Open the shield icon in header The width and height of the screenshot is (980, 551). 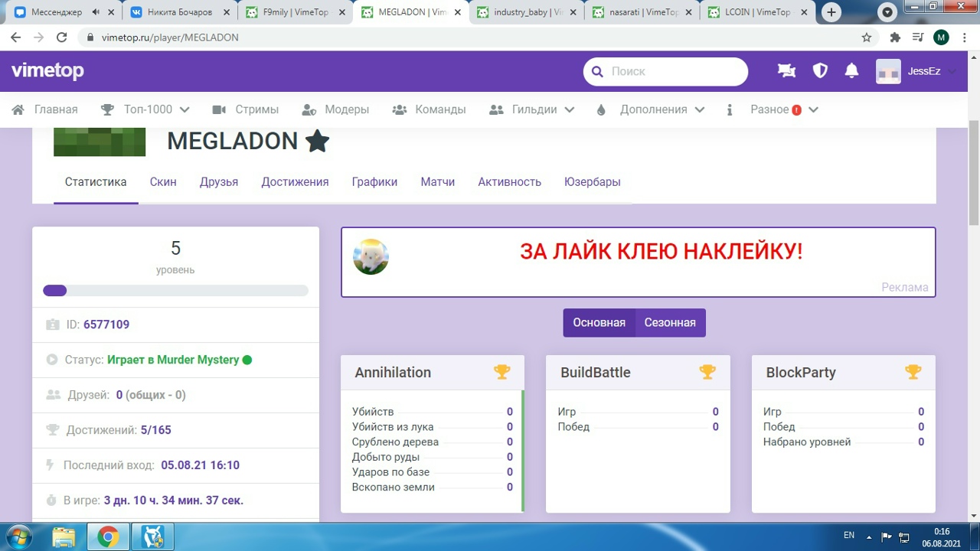[x=820, y=71]
